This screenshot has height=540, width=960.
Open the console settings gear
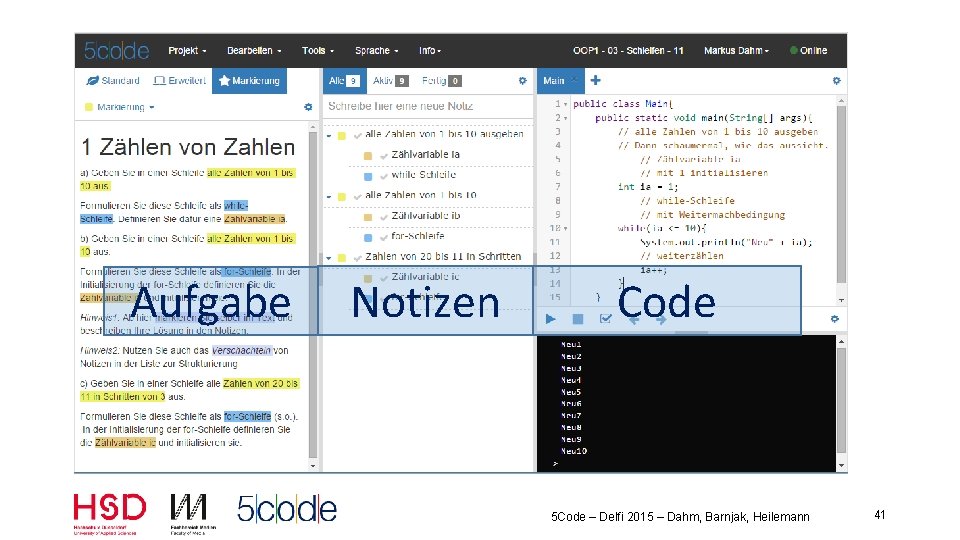834,319
